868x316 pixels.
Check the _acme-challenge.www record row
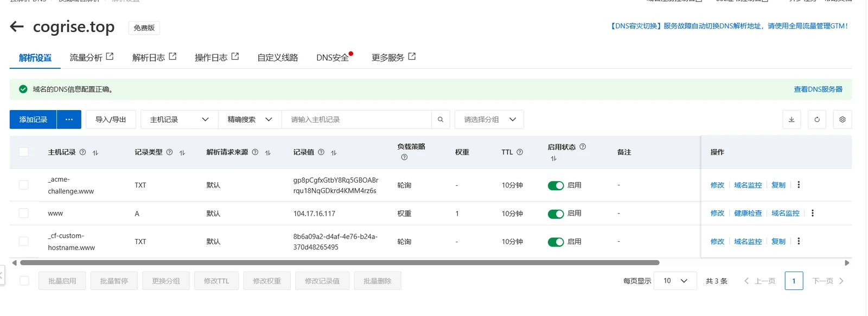(x=24, y=185)
